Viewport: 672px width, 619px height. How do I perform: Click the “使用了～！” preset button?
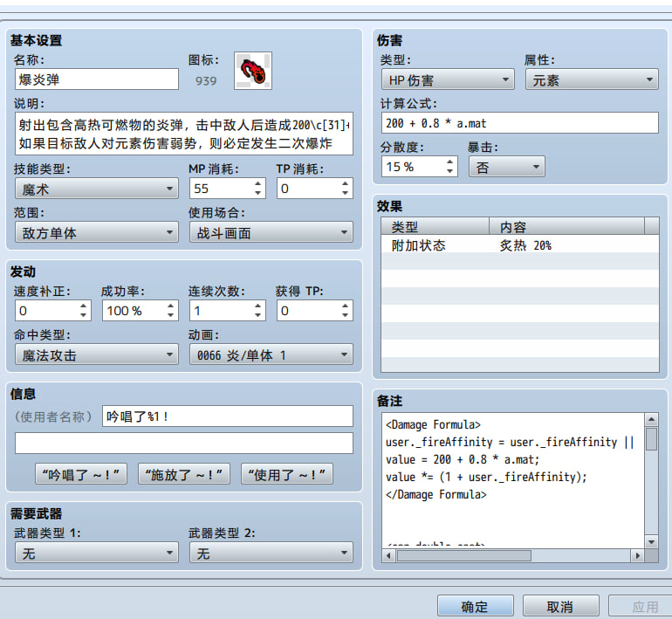(287, 474)
